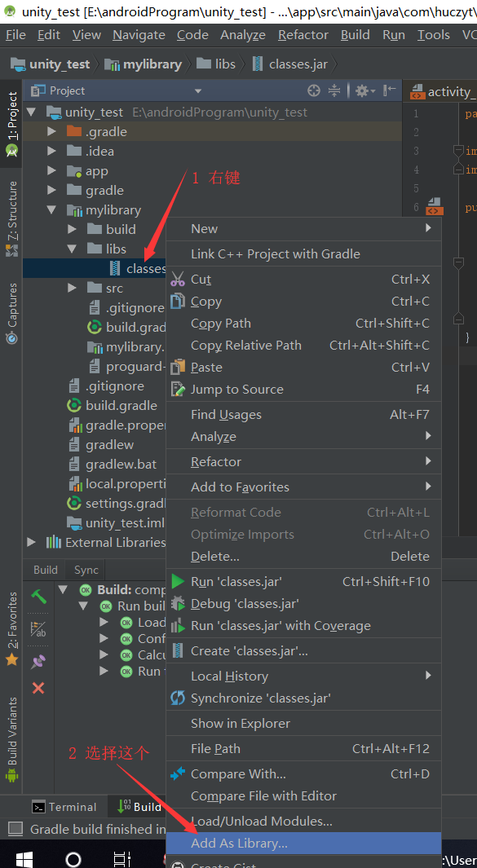This screenshot has width=477, height=868.
Task: Open the File menu
Action: click(x=15, y=35)
